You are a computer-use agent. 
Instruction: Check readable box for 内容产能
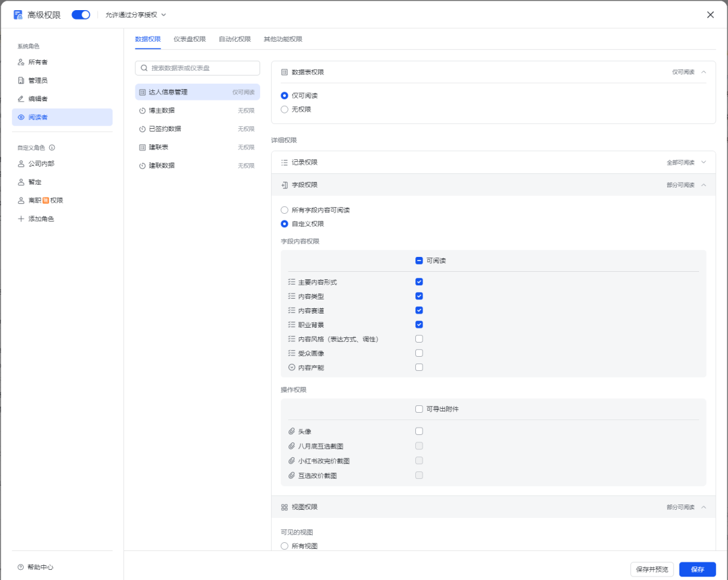[419, 368]
